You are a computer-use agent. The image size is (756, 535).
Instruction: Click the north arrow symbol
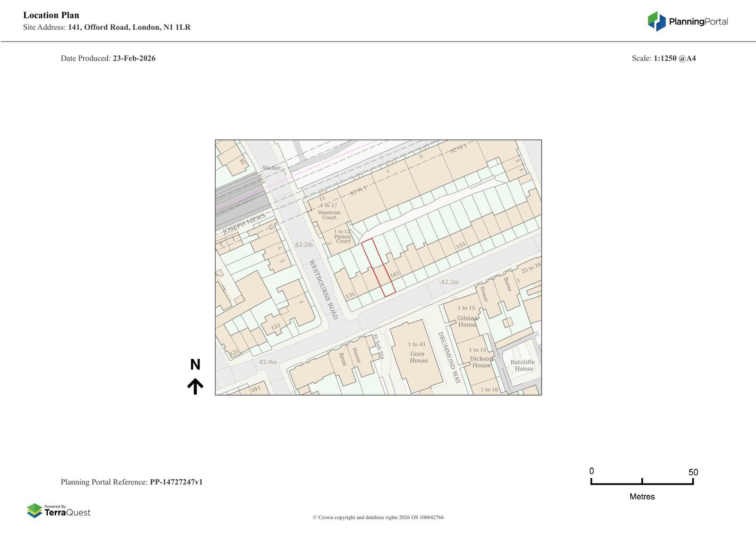click(x=195, y=386)
